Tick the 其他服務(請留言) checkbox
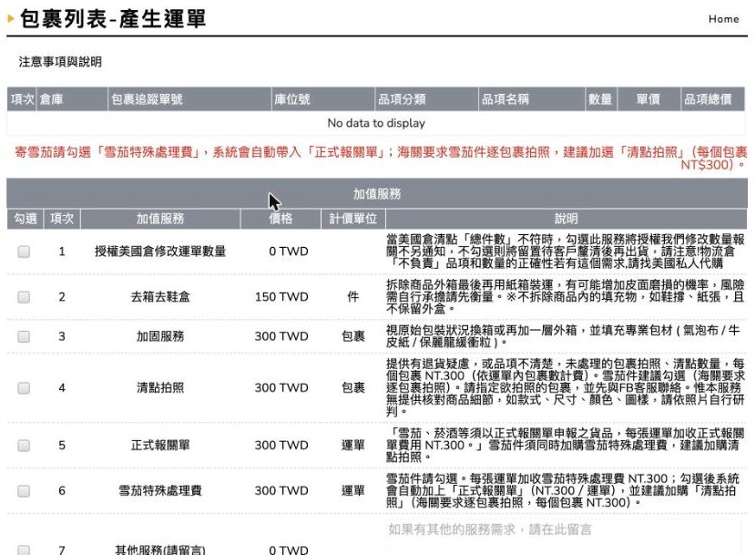 [24, 550]
